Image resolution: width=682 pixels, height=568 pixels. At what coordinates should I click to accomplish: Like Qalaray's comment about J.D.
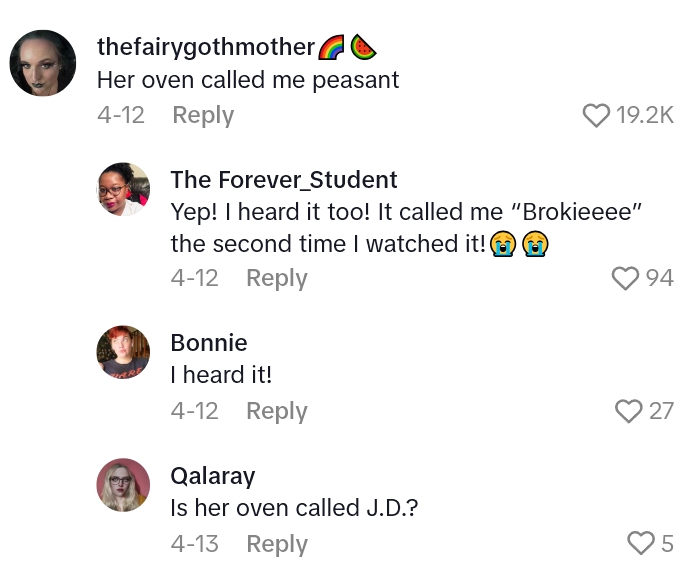[640, 544]
